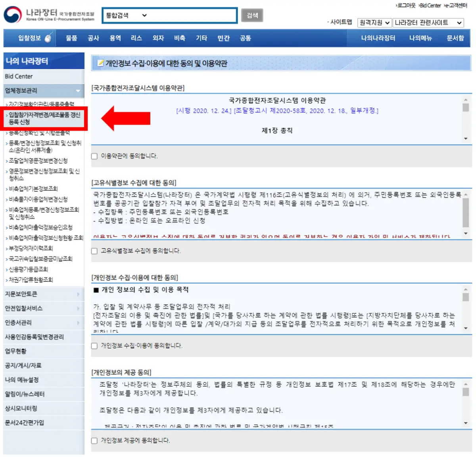Image resolution: width=476 pixels, height=457 pixels.
Task: Click the Bid Center link at top
Action: [x=430, y=5]
